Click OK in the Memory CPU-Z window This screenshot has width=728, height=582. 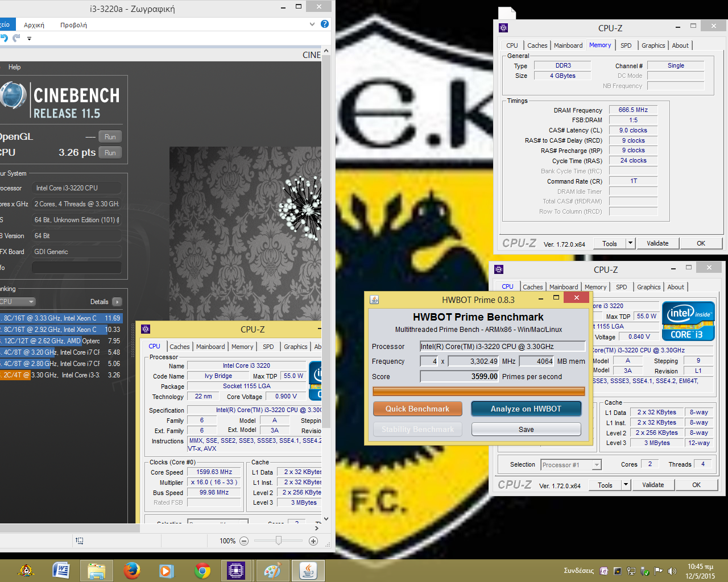click(x=701, y=243)
